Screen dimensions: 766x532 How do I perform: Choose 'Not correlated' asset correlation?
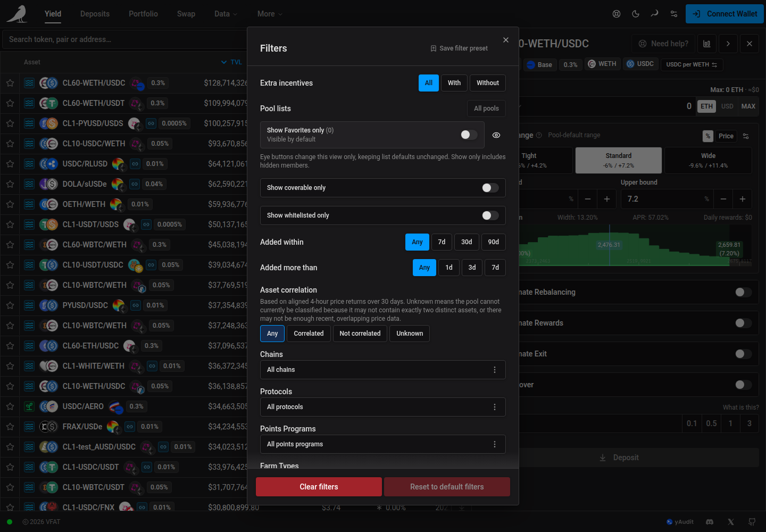pyautogui.click(x=360, y=334)
